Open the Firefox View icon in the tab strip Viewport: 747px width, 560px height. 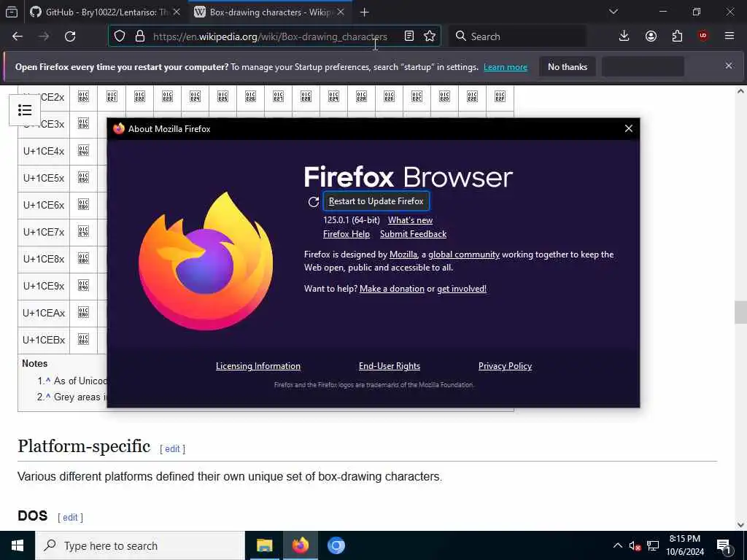pyautogui.click(x=12, y=12)
